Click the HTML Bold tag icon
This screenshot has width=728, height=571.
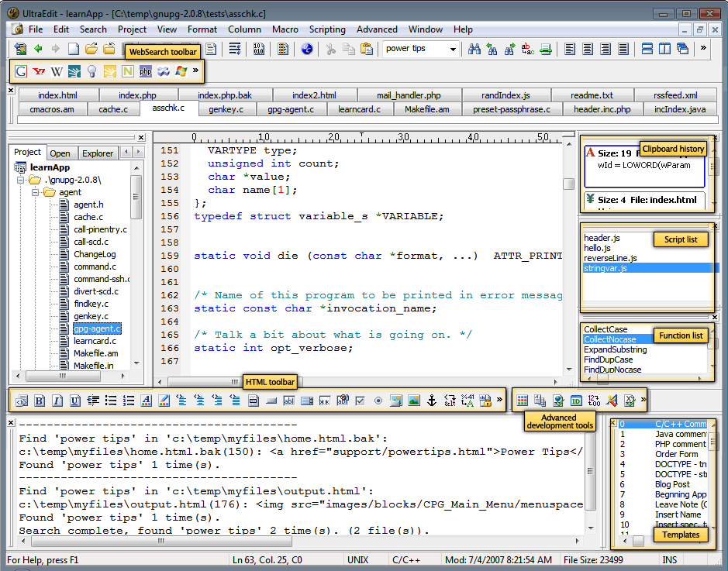(x=40, y=401)
